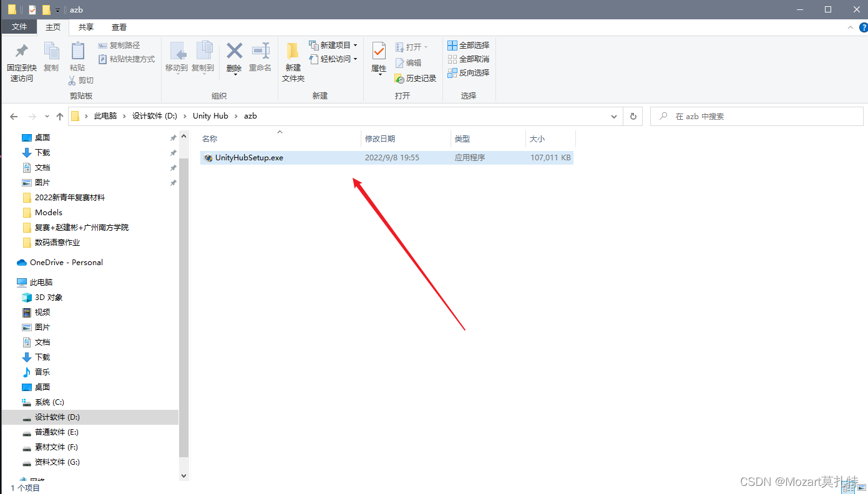
Task: Switch to the View (查看) tab
Action: point(119,27)
